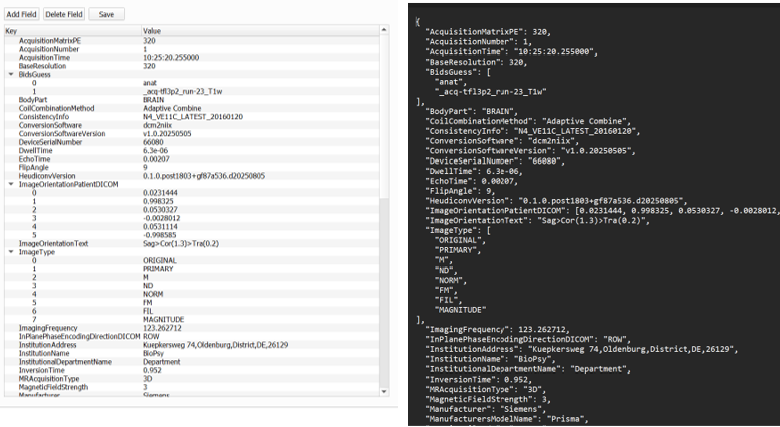This screenshot has height=427, width=780.
Task: Click the Add Field button
Action: pos(21,14)
